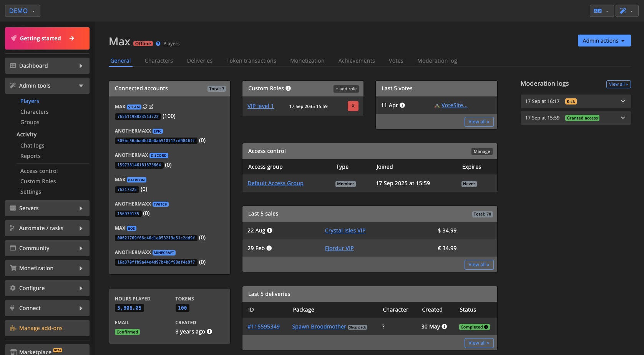Click the Manage button in Access control
This screenshot has width=644, height=355.
click(x=481, y=151)
